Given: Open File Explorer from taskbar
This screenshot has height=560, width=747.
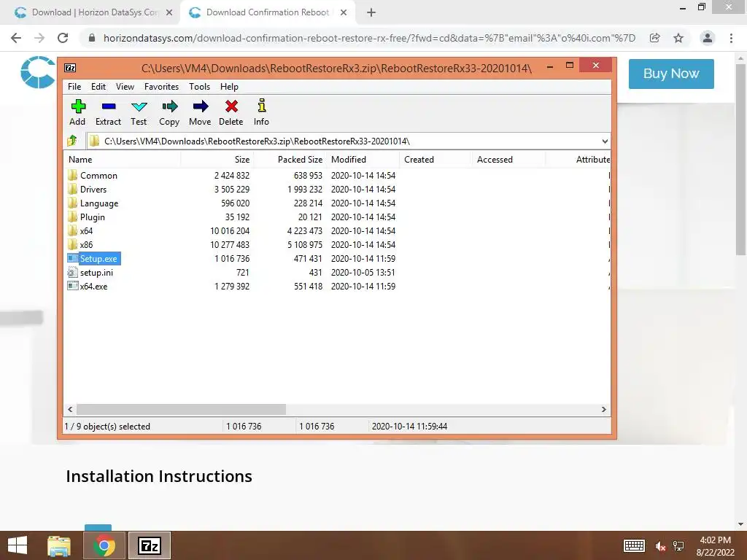Looking at the screenshot, I should (59, 545).
